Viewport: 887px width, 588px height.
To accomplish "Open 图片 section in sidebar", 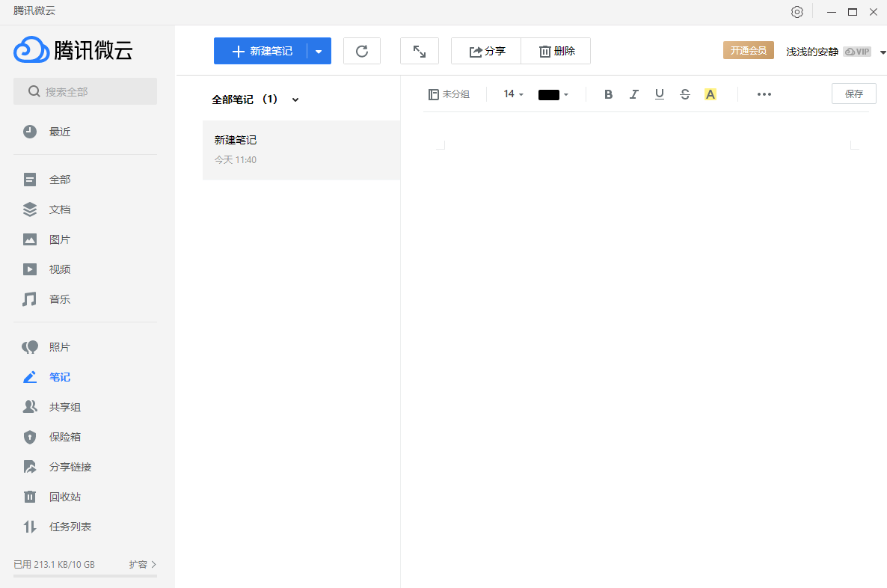I will [x=60, y=239].
